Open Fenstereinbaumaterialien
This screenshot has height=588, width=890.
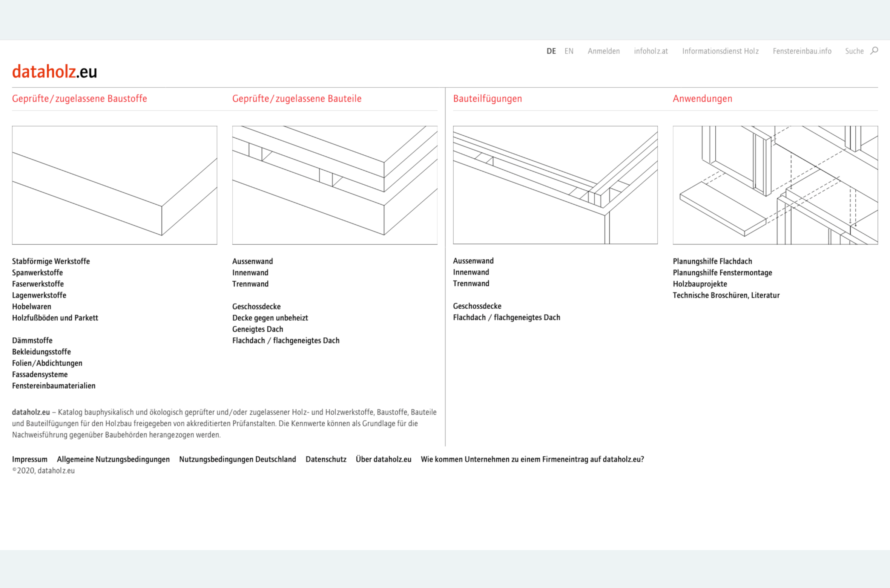pos(54,386)
